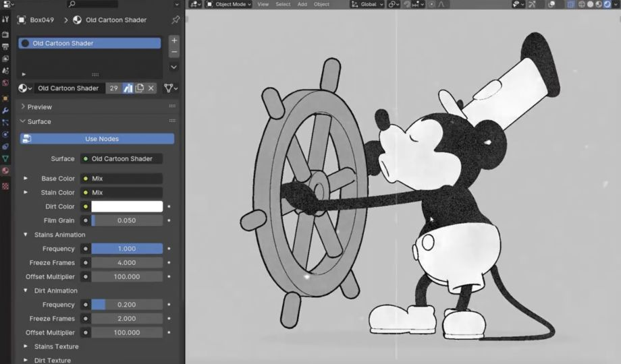Open the Base Color Mix field
621x364 pixels.
pyautogui.click(x=122, y=179)
